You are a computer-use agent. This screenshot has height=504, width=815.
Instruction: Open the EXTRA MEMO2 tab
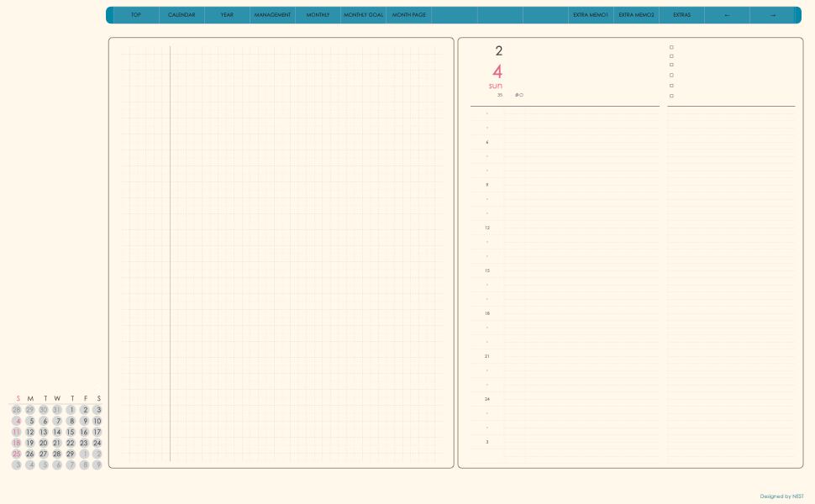tap(636, 15)
